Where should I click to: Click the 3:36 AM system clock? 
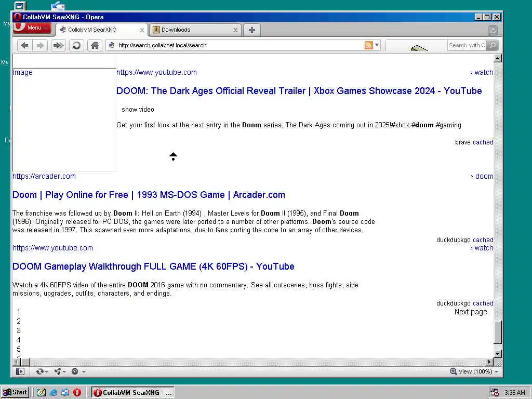pyautogui.click(x=515, y=393)
